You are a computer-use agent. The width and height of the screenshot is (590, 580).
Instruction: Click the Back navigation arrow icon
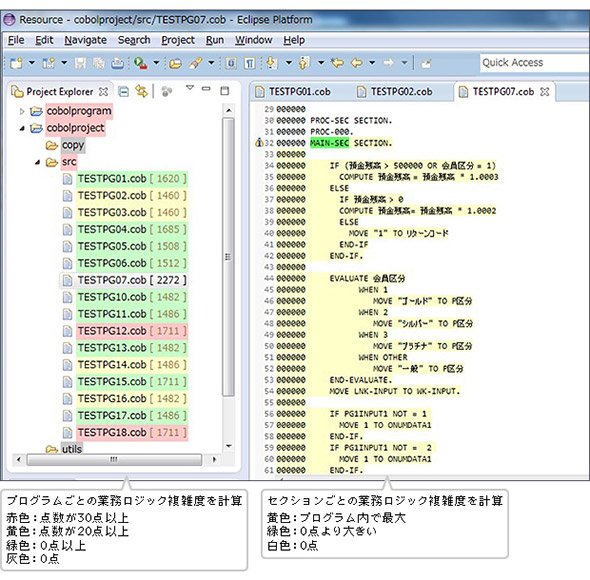[356, 63]
